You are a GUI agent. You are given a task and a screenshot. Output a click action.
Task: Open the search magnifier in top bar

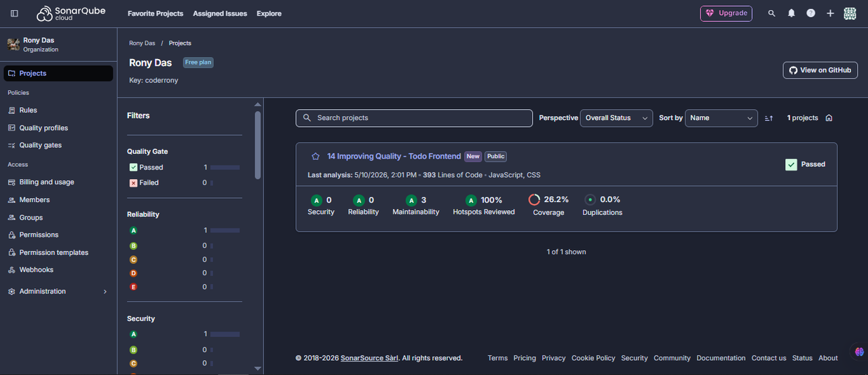[772, 14]
